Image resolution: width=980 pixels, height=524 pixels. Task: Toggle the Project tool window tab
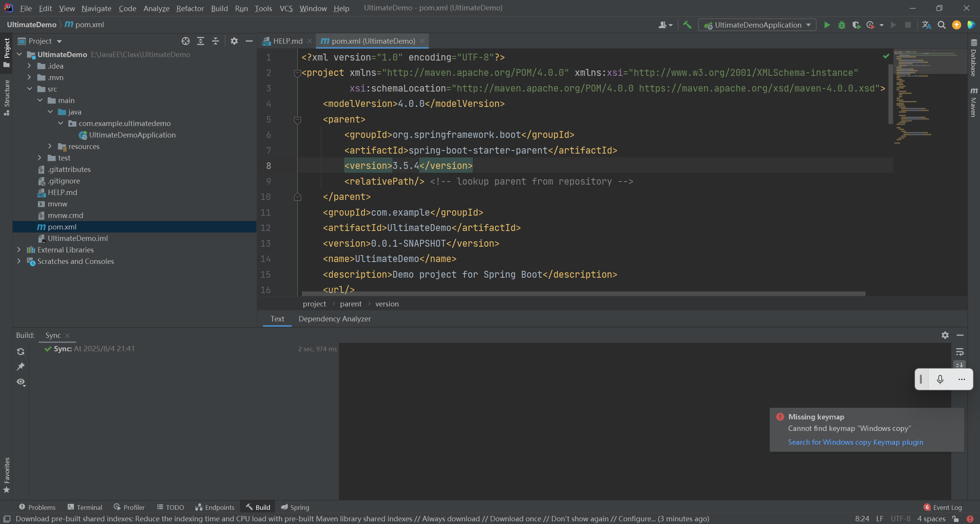(x=7, y=53)
